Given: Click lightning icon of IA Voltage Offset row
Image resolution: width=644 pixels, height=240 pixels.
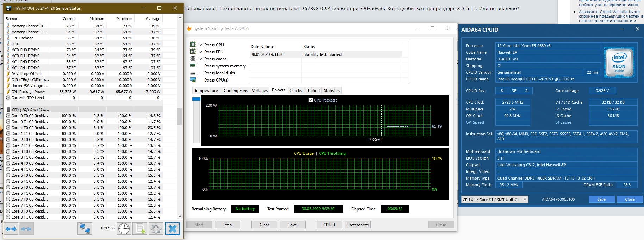Looking at the screenshot, I should click(x=8, y=74).
